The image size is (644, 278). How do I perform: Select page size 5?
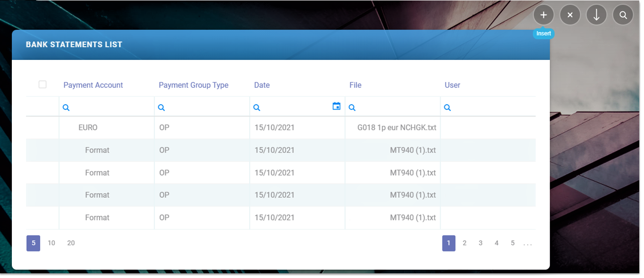(33, 243)
